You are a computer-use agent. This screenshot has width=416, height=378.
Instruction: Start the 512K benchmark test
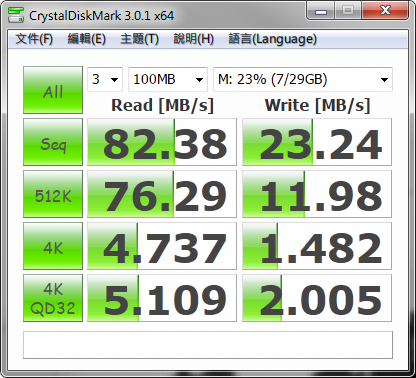53,194
